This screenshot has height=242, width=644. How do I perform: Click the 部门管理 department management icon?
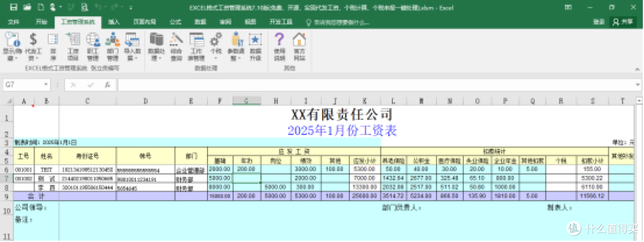pos(113,47)
